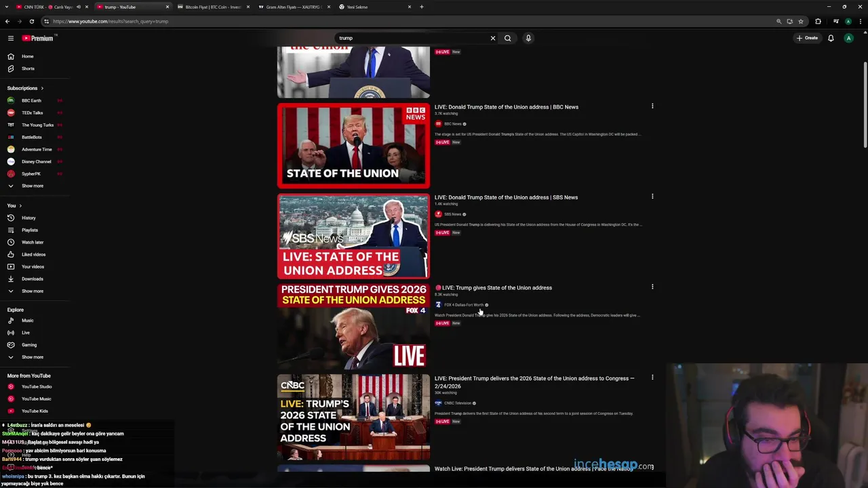The height and width of the screenshot is (488, 868).
Task: Open YouTube notifications bell
Action: [831, 38]
